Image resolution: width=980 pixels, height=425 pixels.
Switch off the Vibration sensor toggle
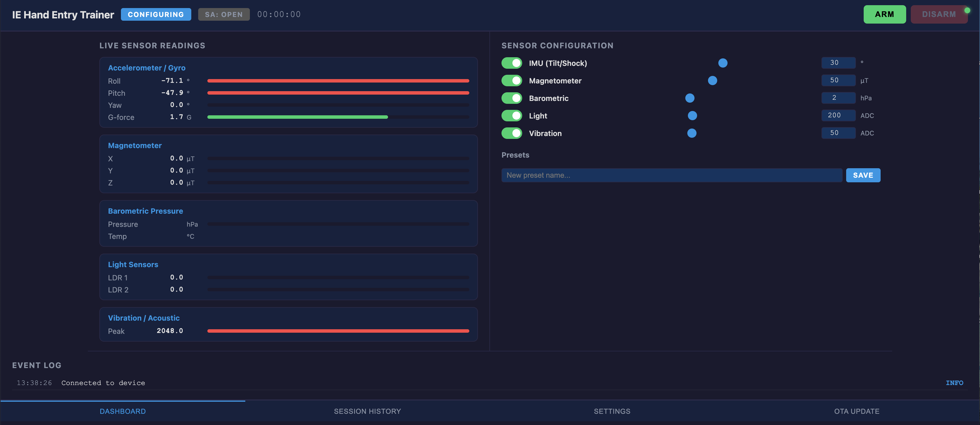(x=511, y=133)
